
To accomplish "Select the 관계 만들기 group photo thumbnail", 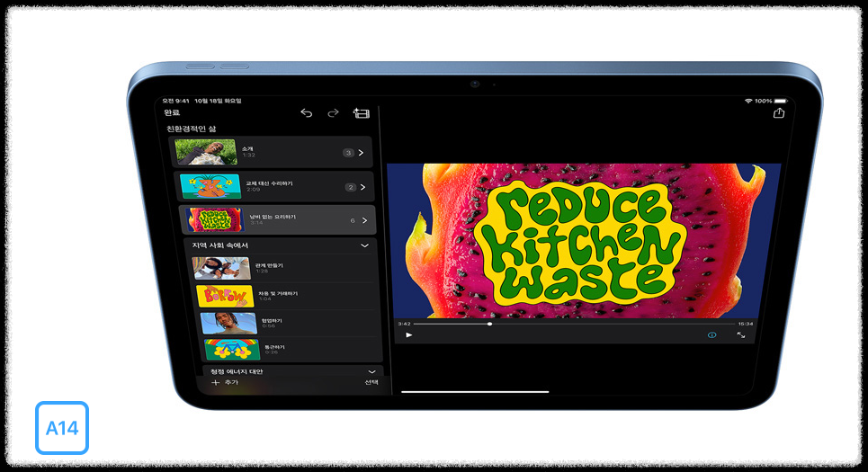I will [x=221, y=269].
